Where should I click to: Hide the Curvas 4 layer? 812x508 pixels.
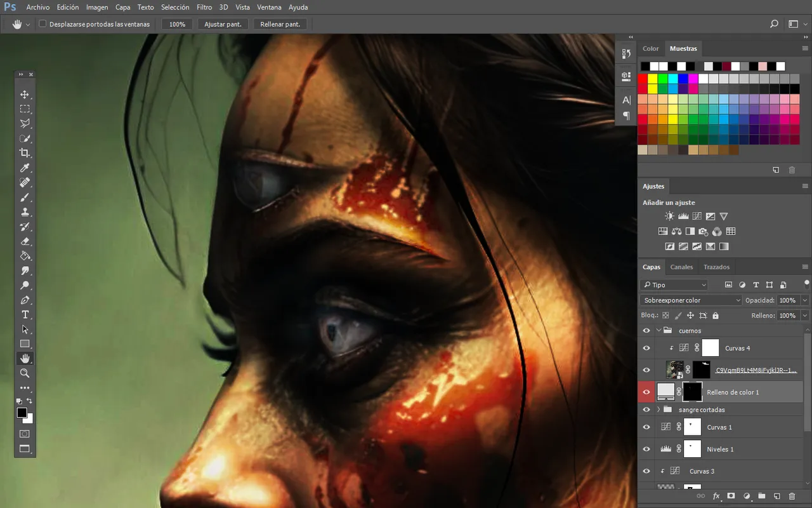point(646,348)
